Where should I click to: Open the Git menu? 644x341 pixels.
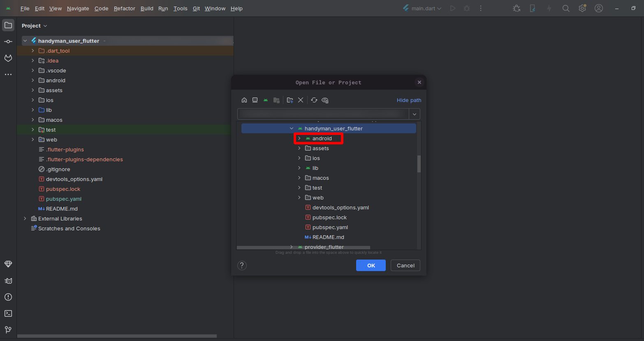coord(196,8)
